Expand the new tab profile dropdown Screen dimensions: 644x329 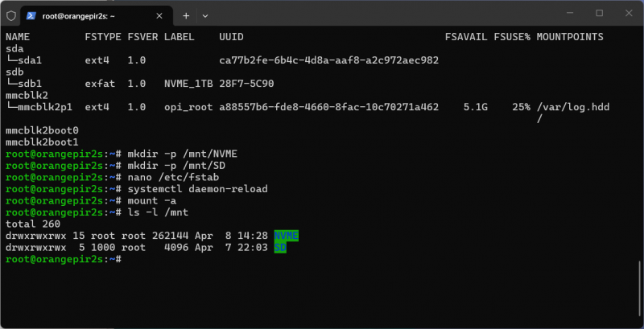(205, 15)
